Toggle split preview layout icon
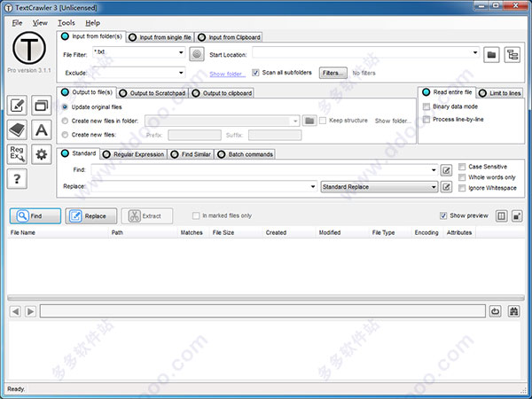 pos(501,216)
